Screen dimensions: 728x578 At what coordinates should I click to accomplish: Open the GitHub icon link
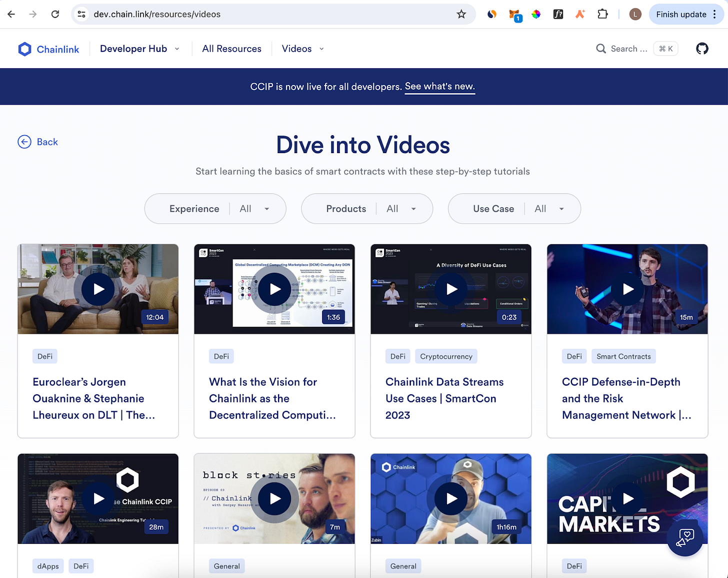click(702, 49)
